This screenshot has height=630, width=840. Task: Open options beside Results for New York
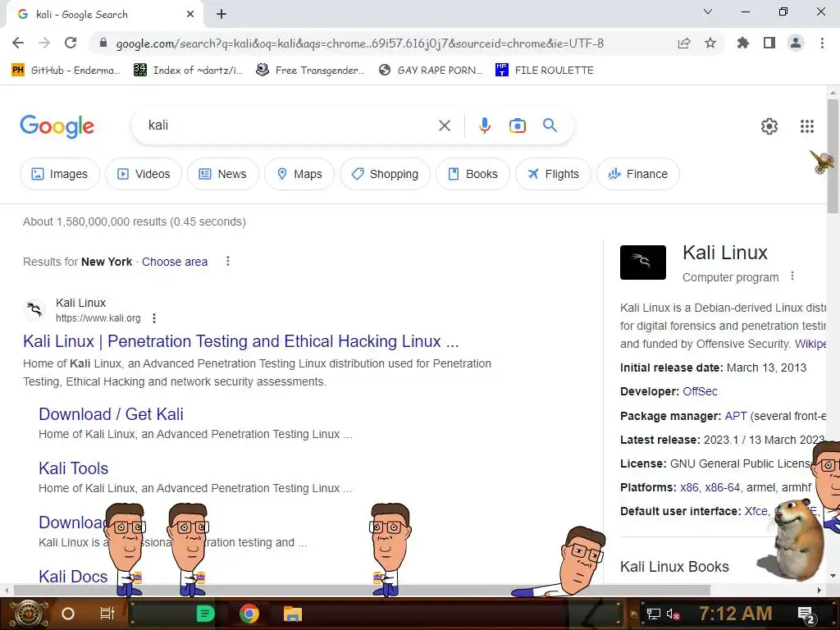[228, 261]
